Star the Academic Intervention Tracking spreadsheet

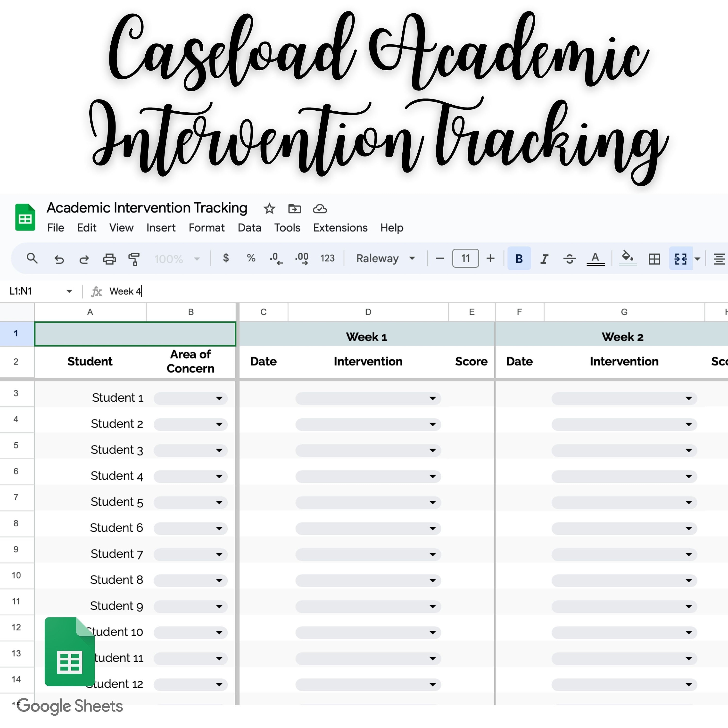pyautogui.click(x=269, y=209)
